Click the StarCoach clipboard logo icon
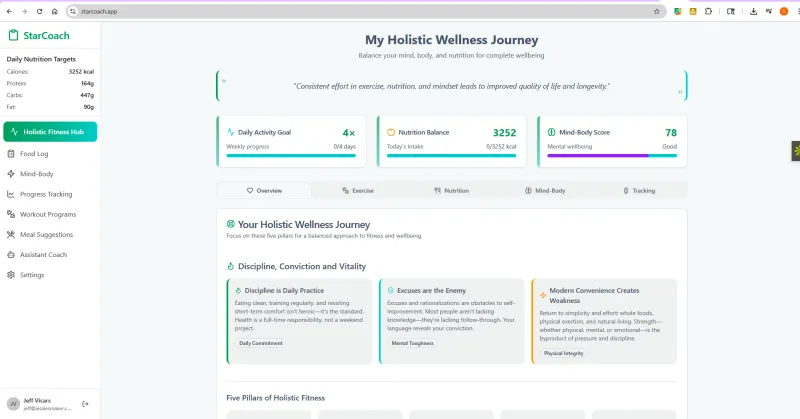The height and width of the screenshot is (419, 800). 13,35
